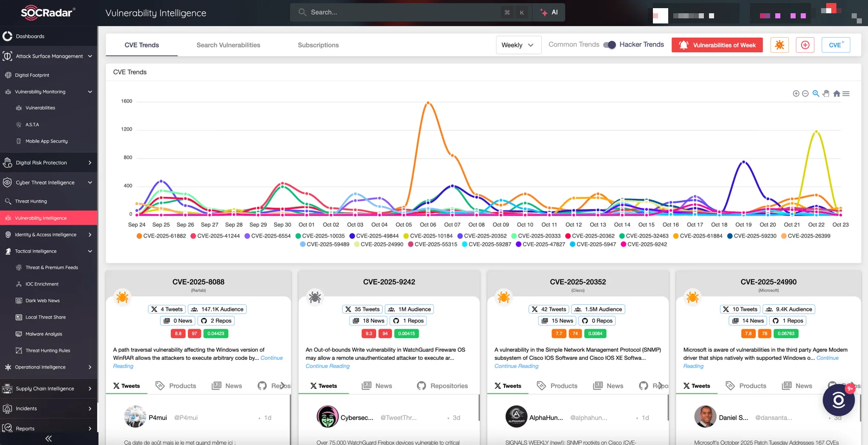Click the Vulnerabilities of Week button
This screenshot has width=868, height=445.
click(717, 45)
